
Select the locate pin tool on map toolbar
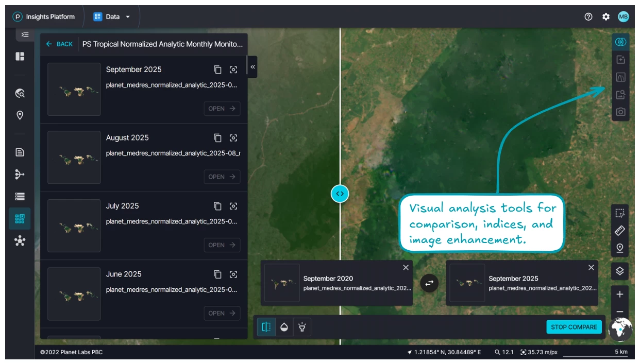click(x=620, y=248)
